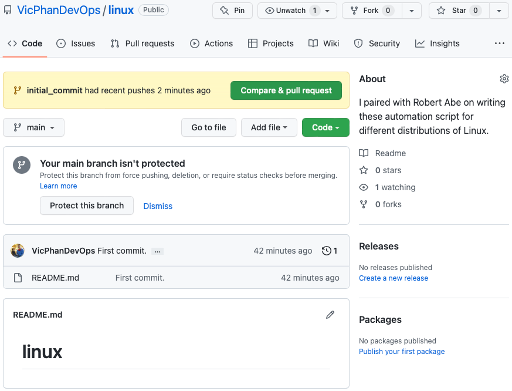The width and height of the screenshot is (512, 391).
Task: Click the initial_commit branch name in banner
Action: [x=54, y=91]
